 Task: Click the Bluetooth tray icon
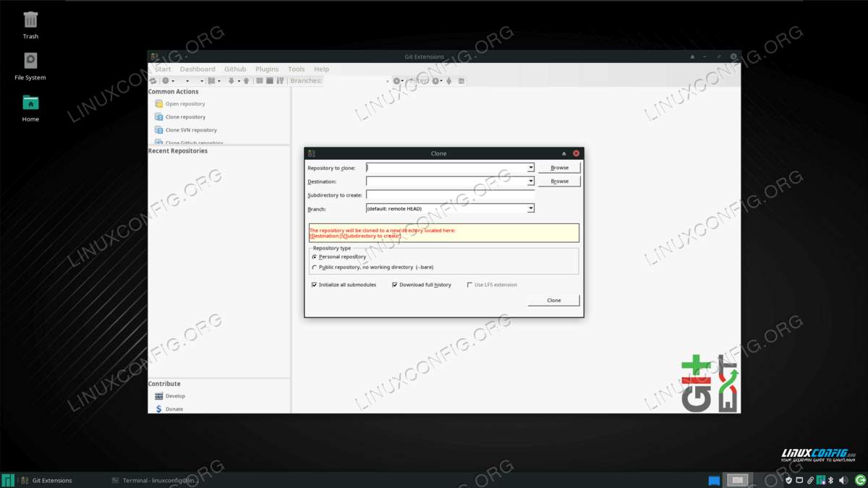pos(830,480)
